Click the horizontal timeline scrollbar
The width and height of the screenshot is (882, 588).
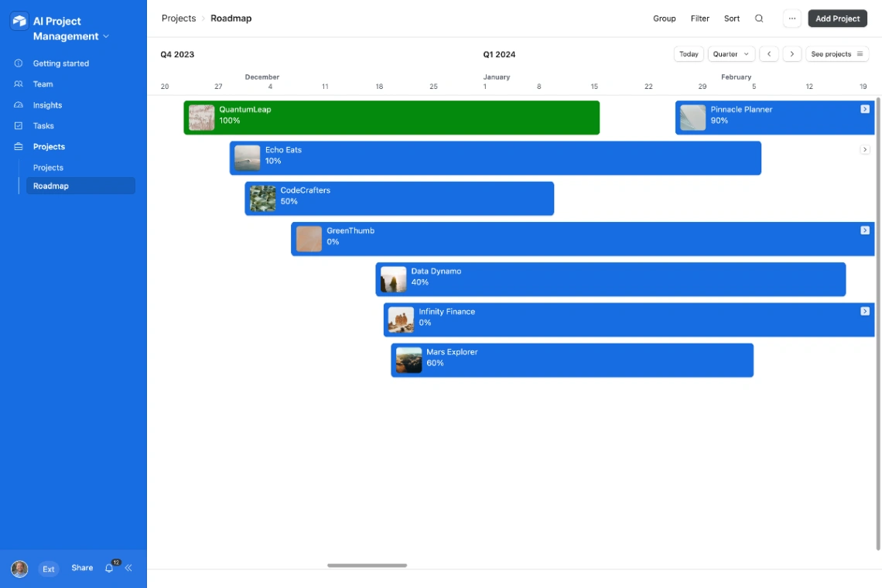367,566
